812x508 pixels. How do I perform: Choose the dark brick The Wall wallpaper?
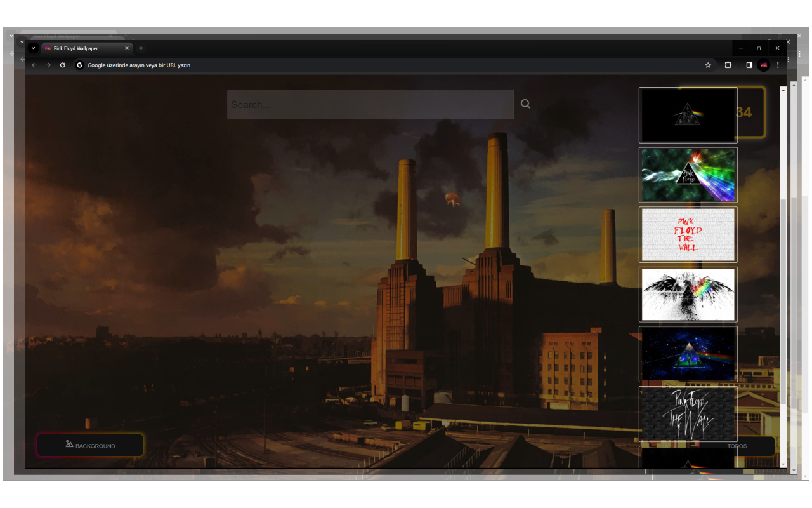(x=688, y=413)
